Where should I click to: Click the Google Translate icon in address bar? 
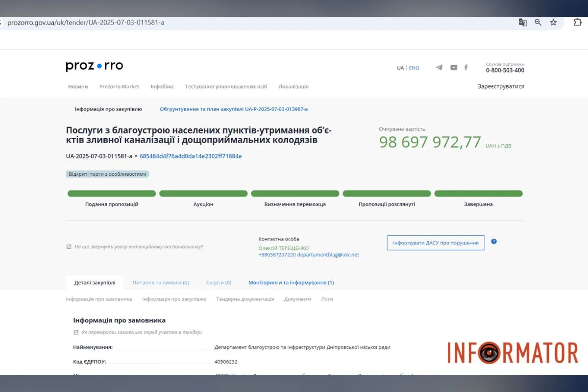click(523, 23)
